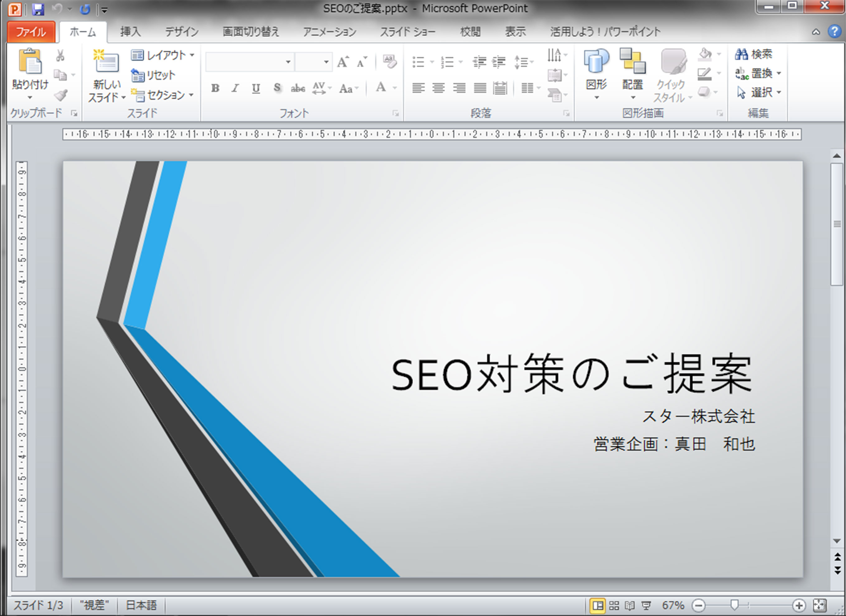The width and height of the screenshot is (846, 616).
Task: Open Font dialog launcher
Action: (395, 113)
